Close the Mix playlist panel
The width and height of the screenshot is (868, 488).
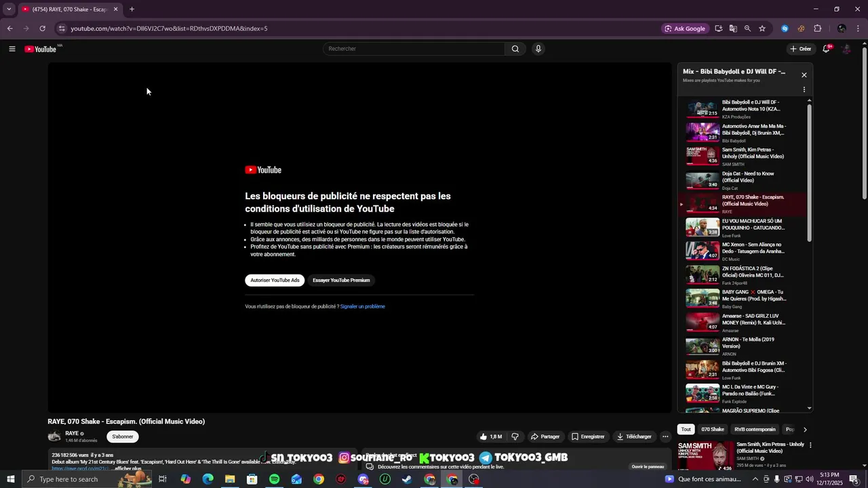pyautogui.click(x=804, y=75)
